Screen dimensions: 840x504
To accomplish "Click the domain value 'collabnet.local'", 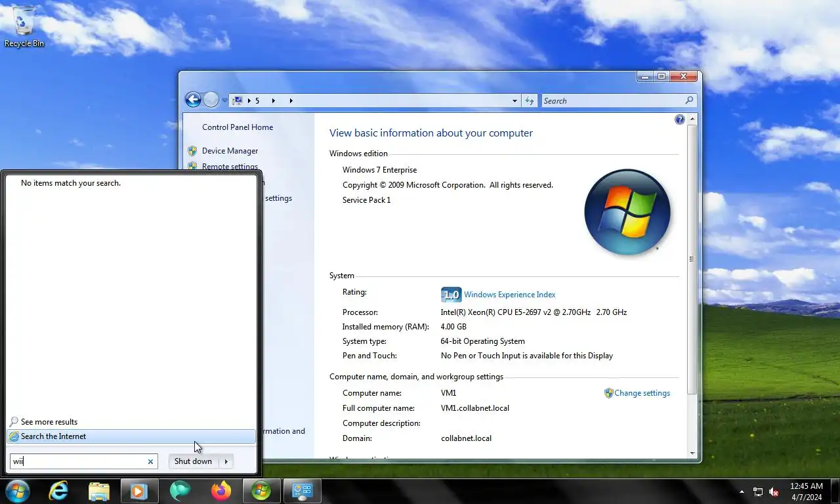I will coord(466,438).
